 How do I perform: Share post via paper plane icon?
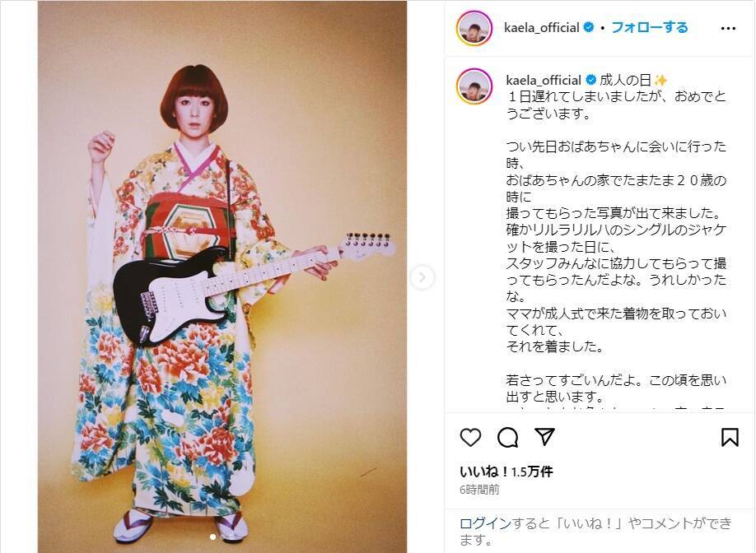544,436
